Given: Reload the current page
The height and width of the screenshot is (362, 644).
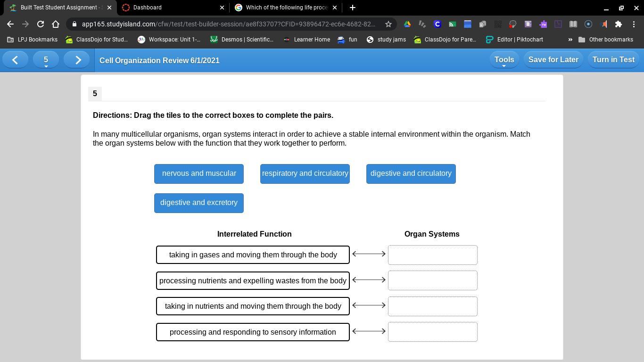Looking at the screenshot, I should 41,24.
